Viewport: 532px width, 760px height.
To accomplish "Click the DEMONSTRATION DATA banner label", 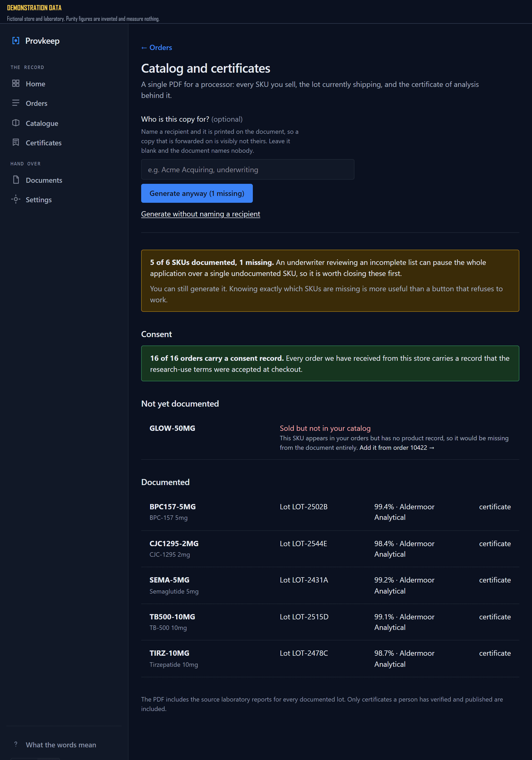I will tap(34, 8).
